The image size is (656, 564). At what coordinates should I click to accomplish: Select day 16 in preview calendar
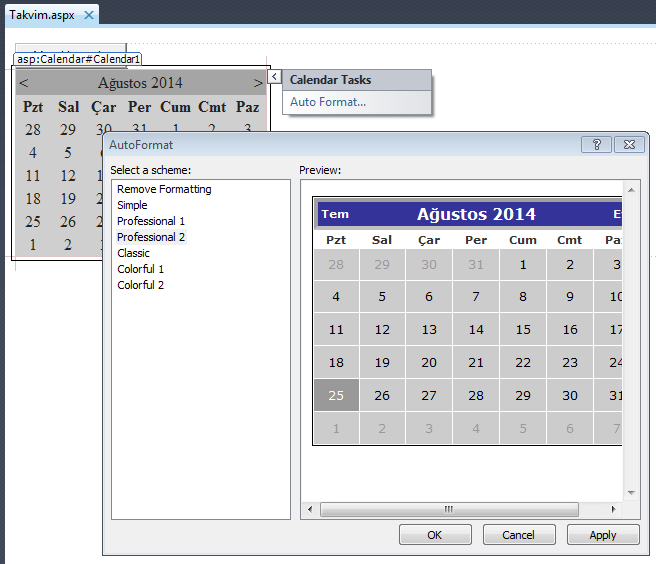tap(570, 330)
